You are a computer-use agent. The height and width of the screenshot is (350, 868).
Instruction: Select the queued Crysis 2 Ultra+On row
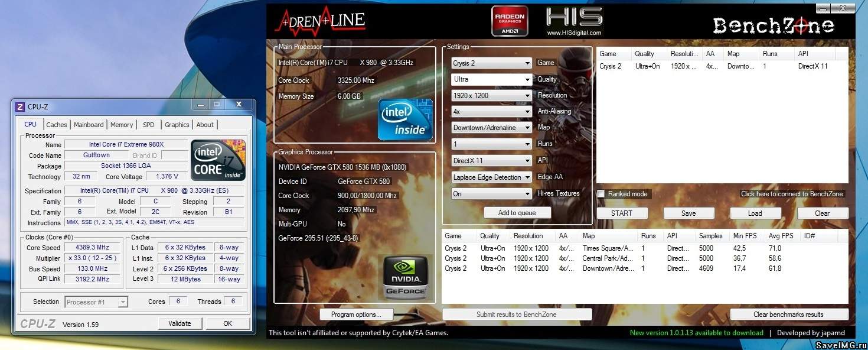(722, 66)
